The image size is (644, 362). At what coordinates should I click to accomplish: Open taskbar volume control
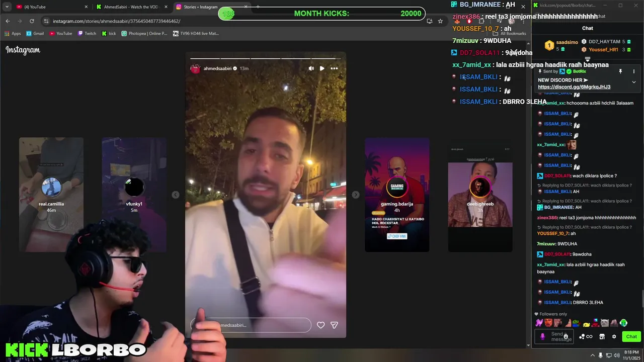pyautogui.click(x=617, y=355)
